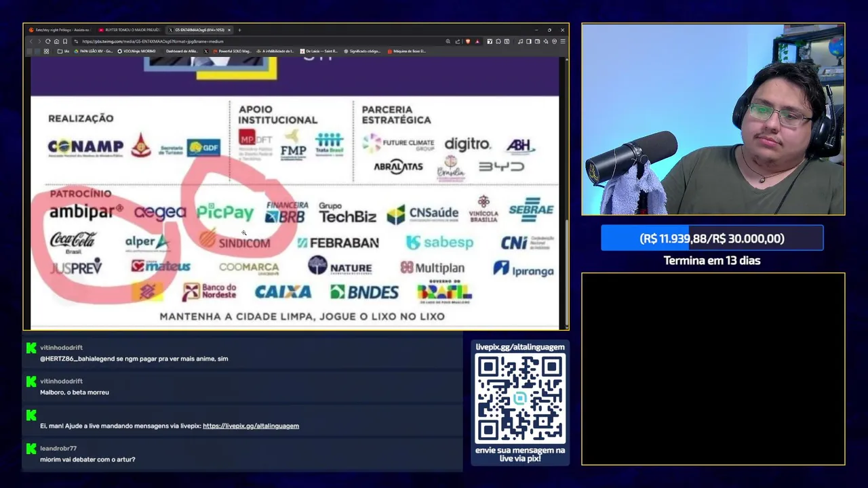Click livepix.gg/altalinguagem heading above QR code

click(x=520, y=347)
